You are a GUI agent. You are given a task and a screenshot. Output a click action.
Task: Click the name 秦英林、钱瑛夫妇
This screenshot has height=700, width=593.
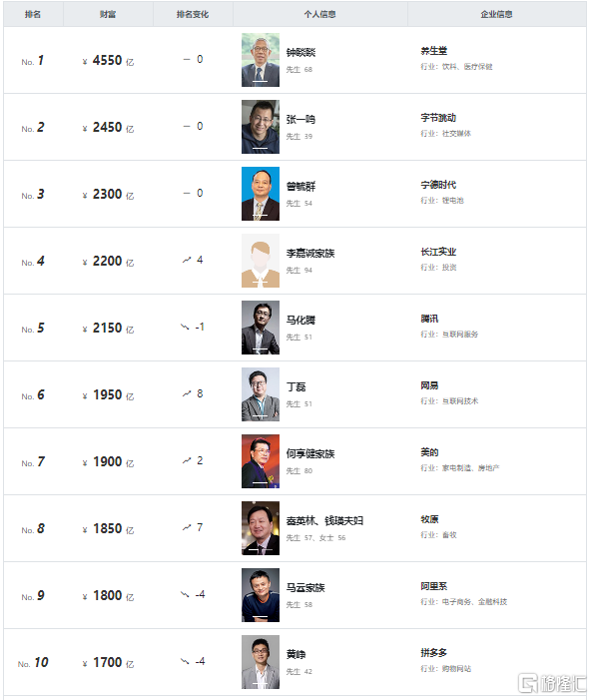[324, 520]
